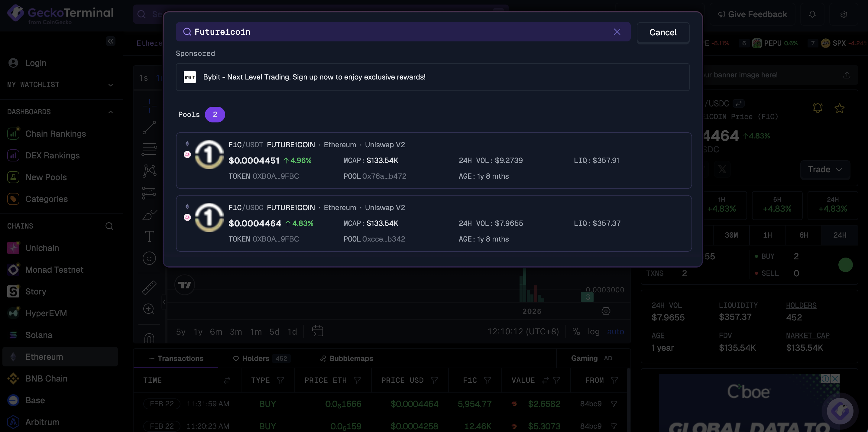Open settings gear icon in header
Screen dimensions: 868x432
[844, 15]
